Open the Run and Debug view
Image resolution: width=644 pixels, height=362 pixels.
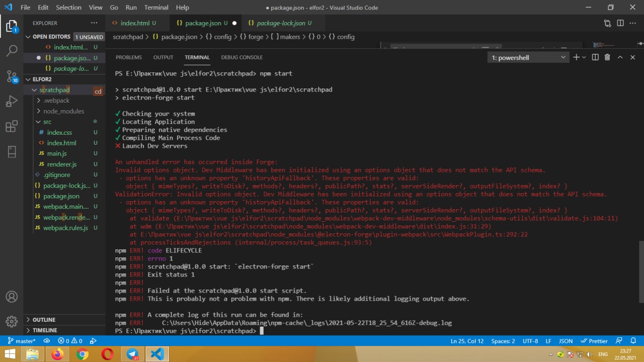coord(11,102)
